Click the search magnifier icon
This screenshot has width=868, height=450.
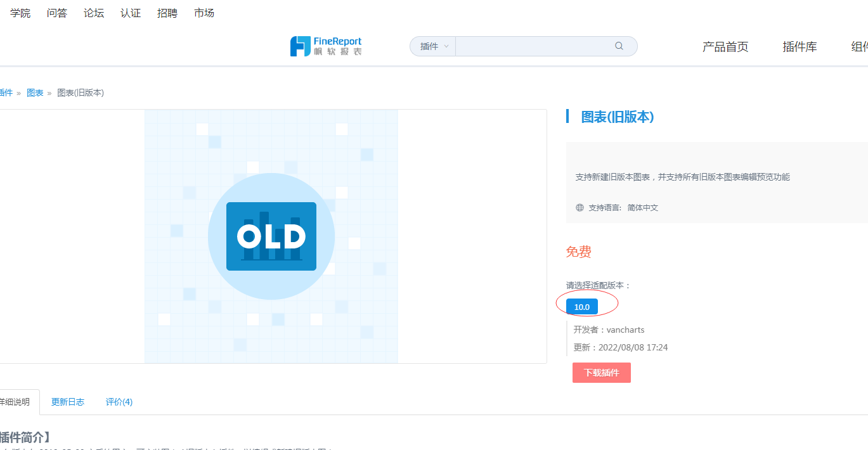[x=619, y=46]
